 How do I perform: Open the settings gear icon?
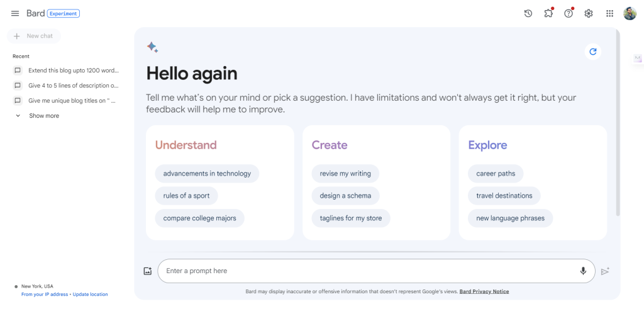coord(589,13)
